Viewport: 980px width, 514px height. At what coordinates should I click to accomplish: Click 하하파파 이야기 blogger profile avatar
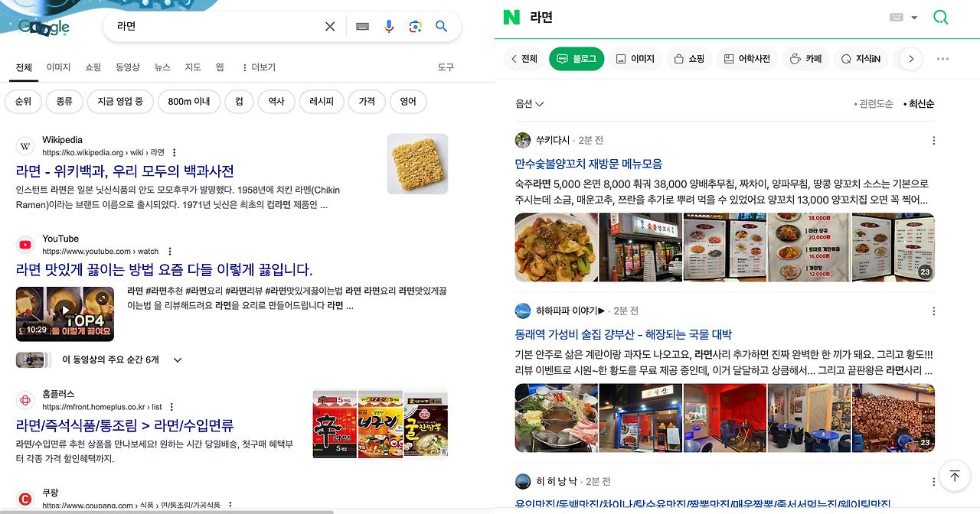point(523,311)
